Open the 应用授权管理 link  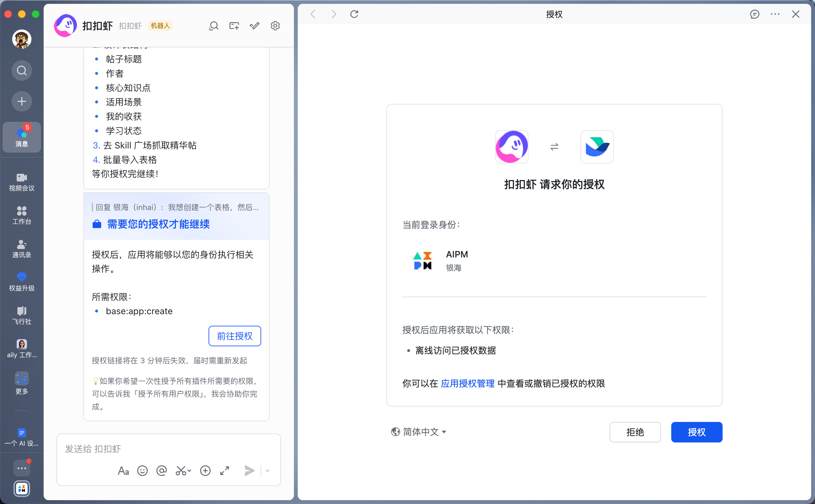pos(468,383)
